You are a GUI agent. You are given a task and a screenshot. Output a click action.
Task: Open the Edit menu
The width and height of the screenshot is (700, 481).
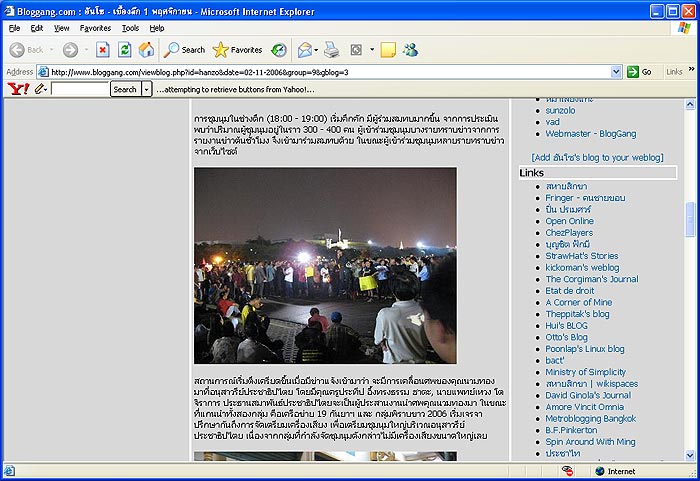(x=37, y=28)
